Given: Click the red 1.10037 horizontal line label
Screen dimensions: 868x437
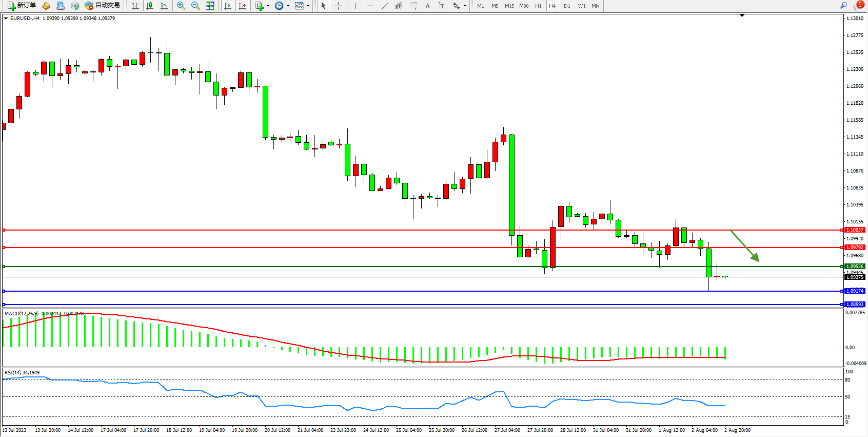Looking at the screenshot, I should 855,230.
